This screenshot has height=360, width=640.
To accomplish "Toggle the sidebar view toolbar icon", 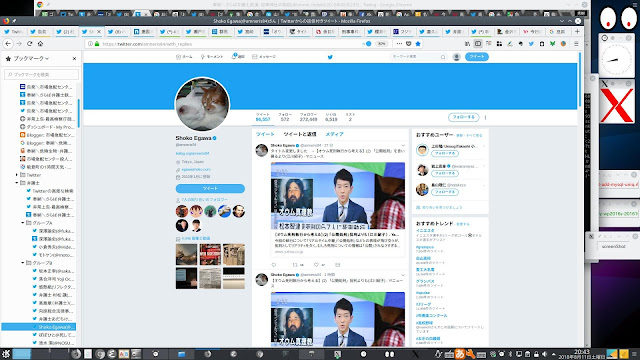I will tap(478, 44).
